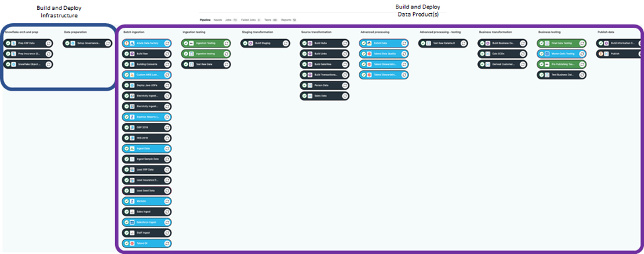
Task: Click the Staging transformation stage heading
Action: click(257, 32)
